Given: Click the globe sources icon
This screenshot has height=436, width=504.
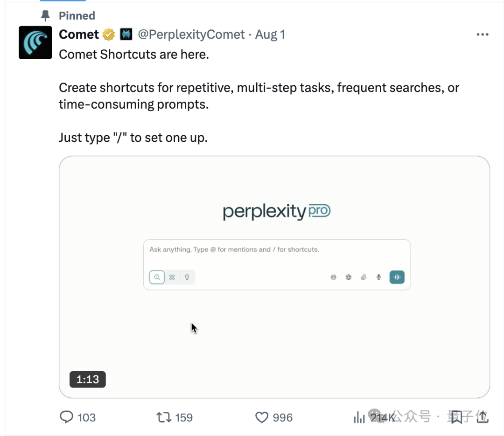Looking at the screenshot, I should click(349, 277).
